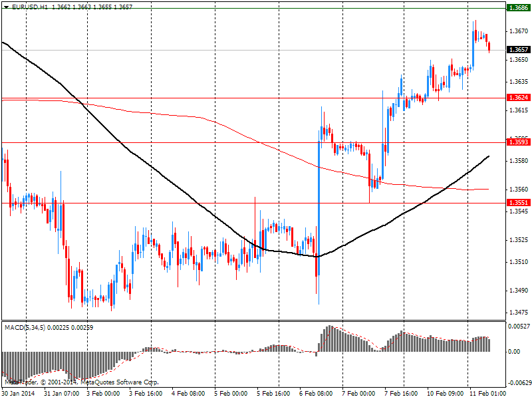Click the 1.3490 value on price axis
Viewport: 532px width, 399px height.
pos(519,291)
